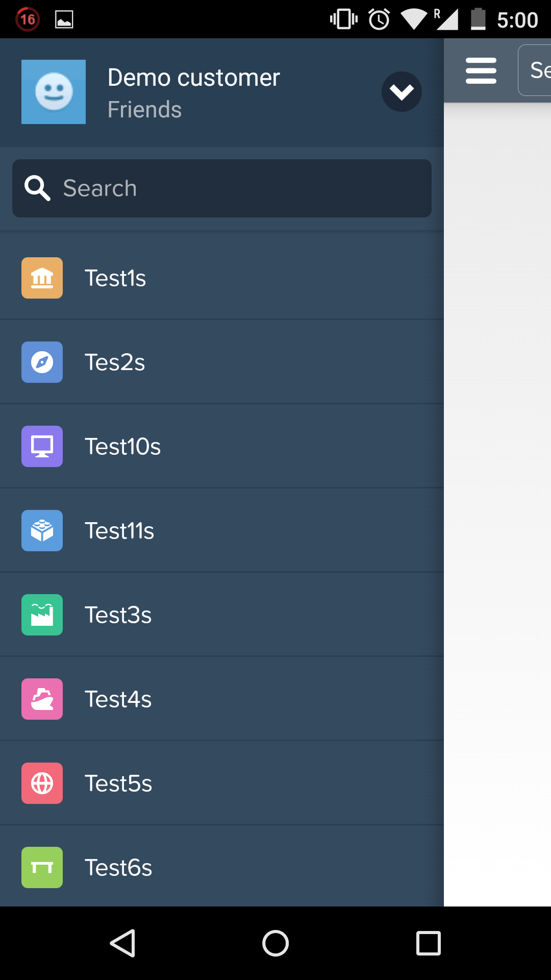Viewport: 551px width, 980px height.
Task: Tap the pink ship icon for Test4s
Action: click(x=42, y=699)
